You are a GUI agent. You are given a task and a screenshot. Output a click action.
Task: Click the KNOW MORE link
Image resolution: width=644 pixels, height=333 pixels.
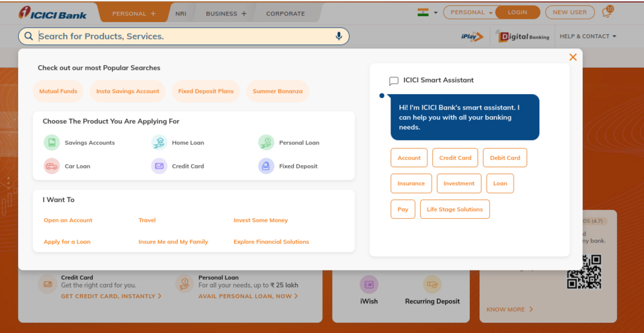coord(510,310)
